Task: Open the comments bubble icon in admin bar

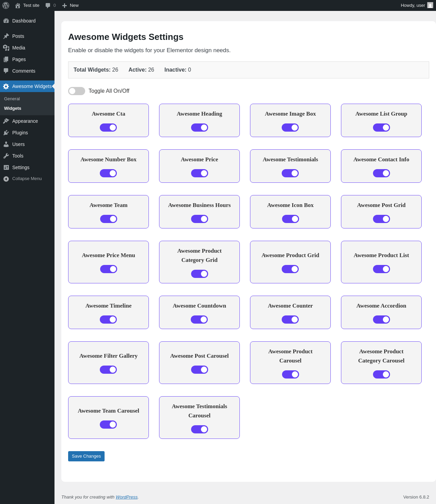Action: [x=48, y=5]
